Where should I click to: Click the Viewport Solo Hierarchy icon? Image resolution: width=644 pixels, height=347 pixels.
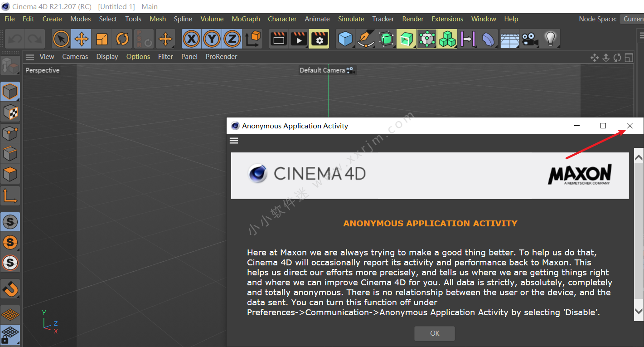pyautogui.click(x=10, y=262)
